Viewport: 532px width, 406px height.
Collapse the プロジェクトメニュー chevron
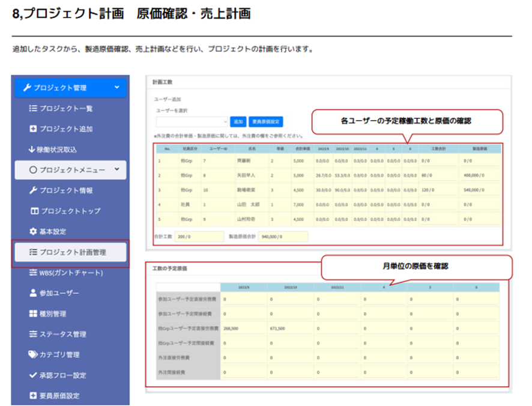pos(116,170)
